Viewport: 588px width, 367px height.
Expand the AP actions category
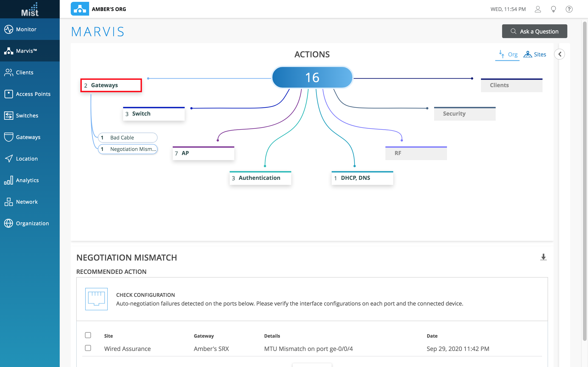(203, 153)
